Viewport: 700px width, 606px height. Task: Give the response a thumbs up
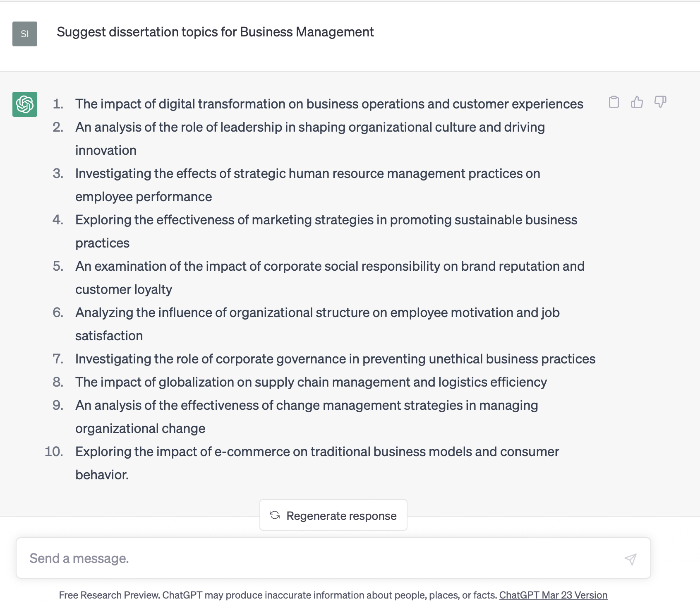[637, 102]
